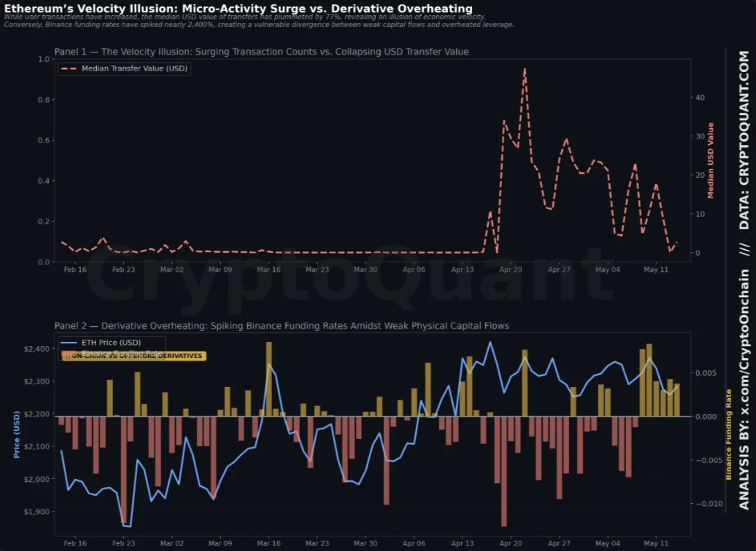The image size is (756, 551).
Task: Click the '$2,300' price tick
Action: coord(37,381)
